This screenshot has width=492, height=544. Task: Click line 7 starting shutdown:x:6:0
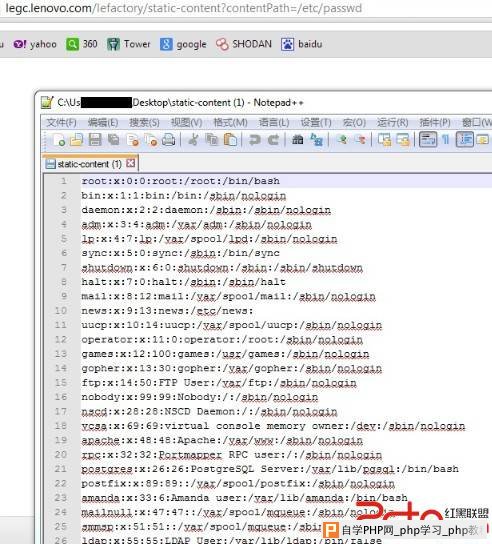(x=222, y=267)
